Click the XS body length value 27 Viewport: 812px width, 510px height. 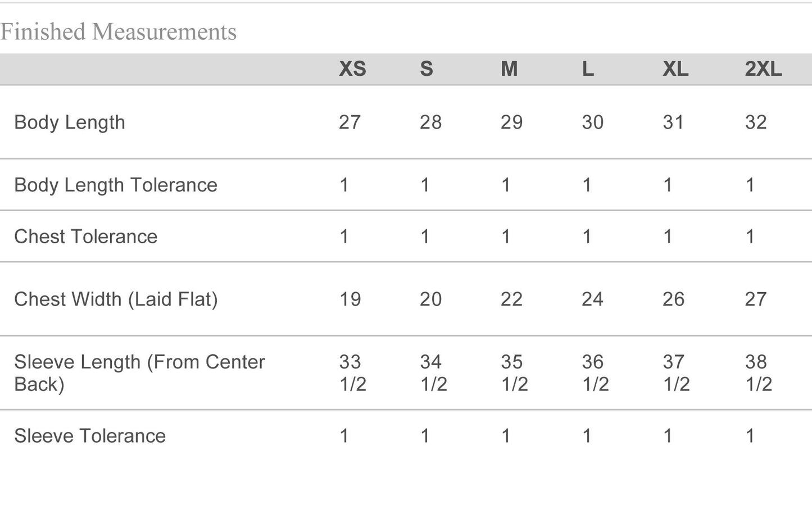click(350, 122)
